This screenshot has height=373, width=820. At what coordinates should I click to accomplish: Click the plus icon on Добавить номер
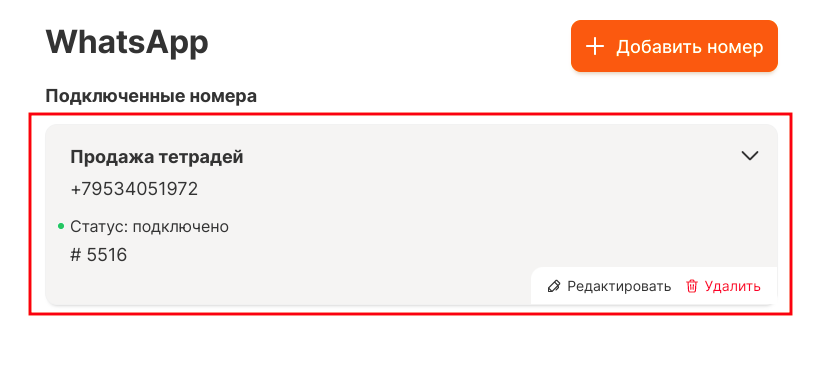pyautogui.click(x=595, y=47)
